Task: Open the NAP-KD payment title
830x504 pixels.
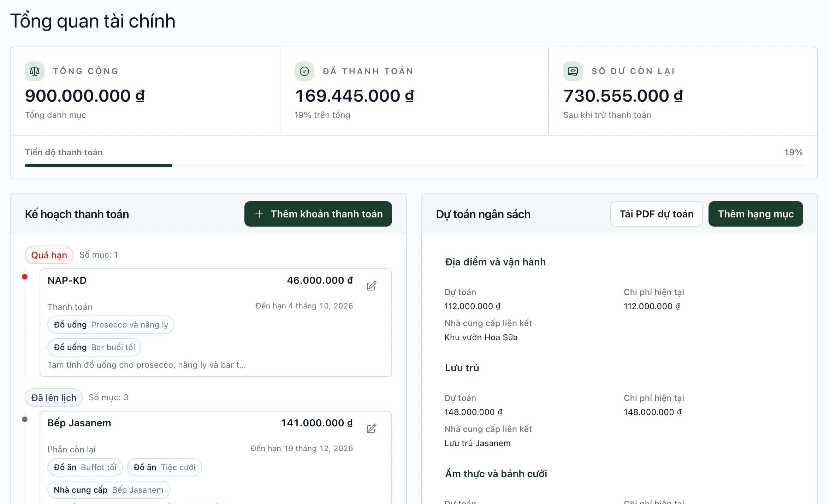Action: 67,280
